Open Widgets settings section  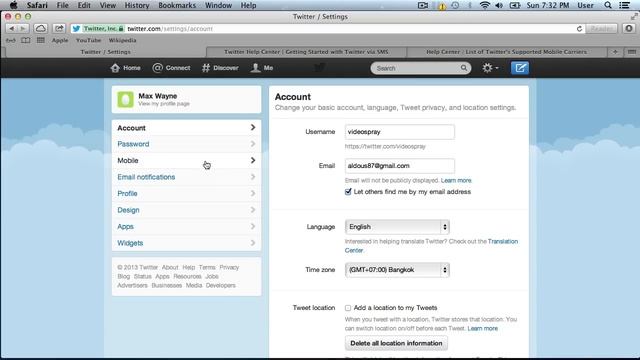tap(186, 243)
